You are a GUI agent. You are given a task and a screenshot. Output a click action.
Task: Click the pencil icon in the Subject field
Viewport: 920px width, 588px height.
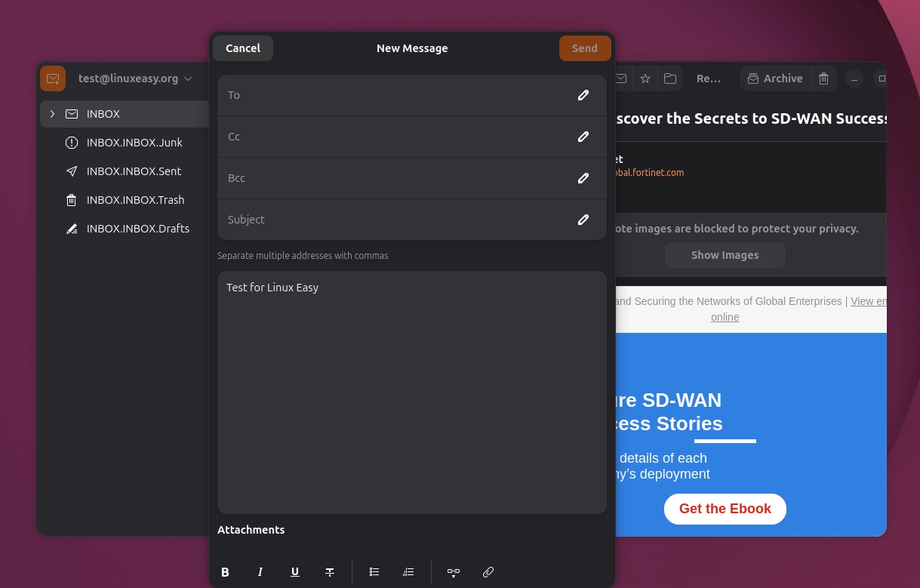pyautogui.click(x=583, y=220)
